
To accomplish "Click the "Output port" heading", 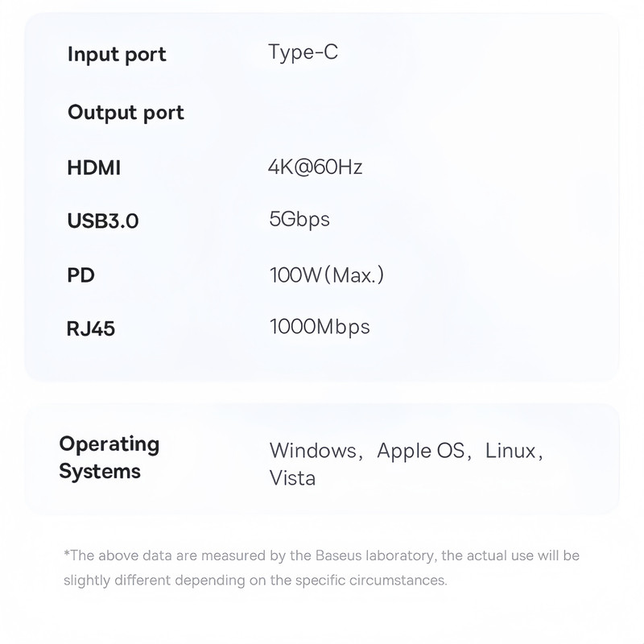I will (126, 113).
